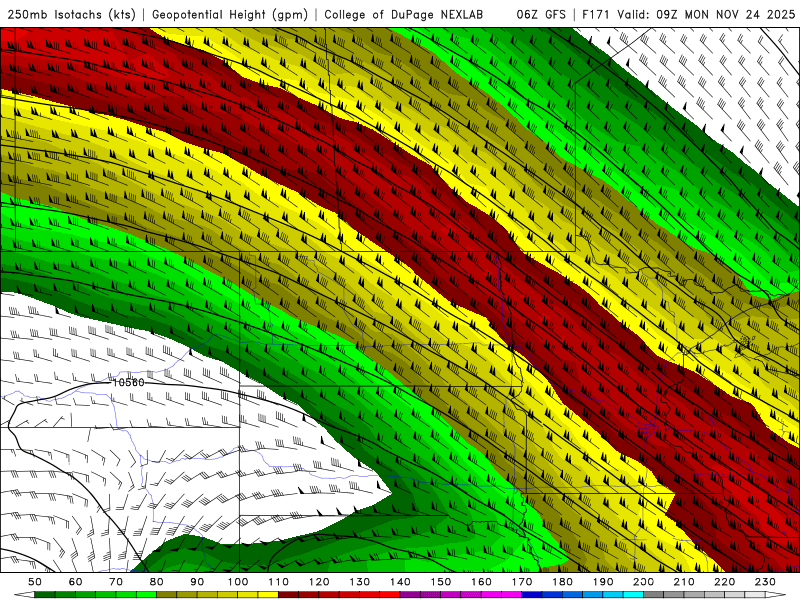Viewport: 800px width, 600px height.
Task: Click the '130' color scale label
Action: point(360,582)
